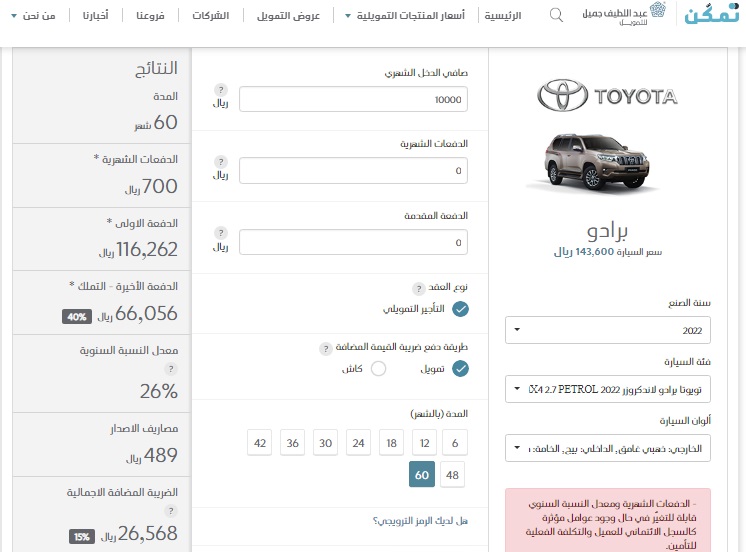Click the Tamkeen logo
The width and height of the screenshot is (746, 552).
(x=711, y=13)
